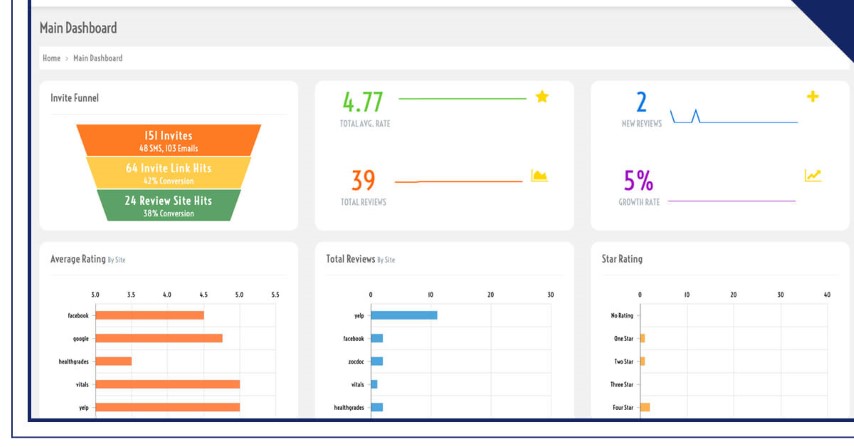Click the yelp bar in Average Rating chart
Image resolution: width=854 pixels, height=447 pixels.
click(x=168, y=407)
